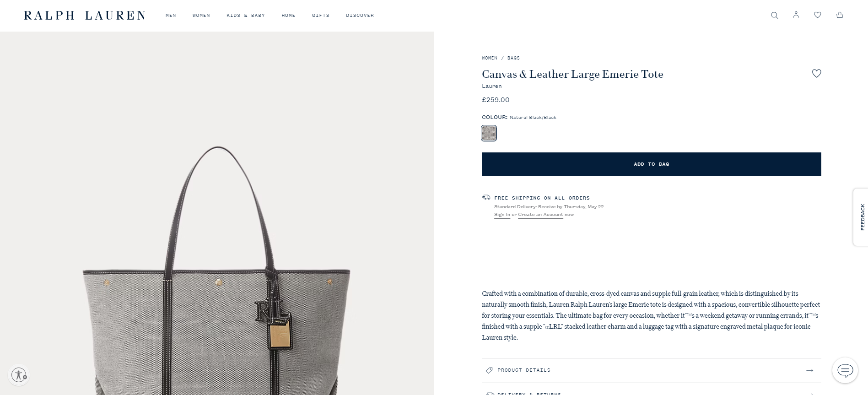This screenshot has width=868, height=395.
Task: Open the Men menu
Action: click(171, 16)
